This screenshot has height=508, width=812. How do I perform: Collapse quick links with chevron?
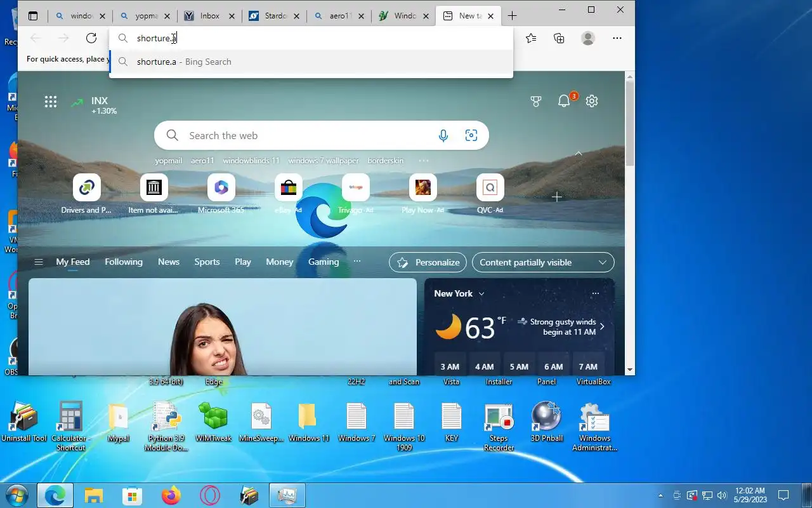click(579, 154)
